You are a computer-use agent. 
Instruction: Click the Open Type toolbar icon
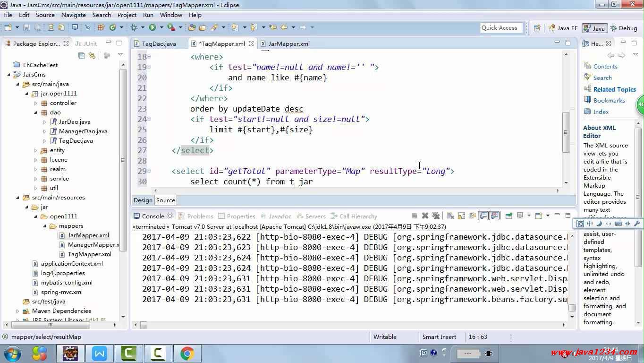point(192,27)
